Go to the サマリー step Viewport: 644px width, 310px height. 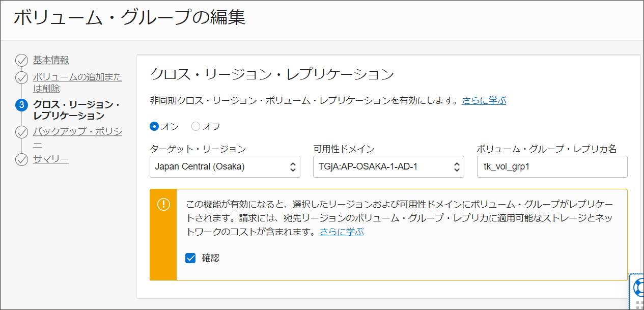click(x=51, y=160)
